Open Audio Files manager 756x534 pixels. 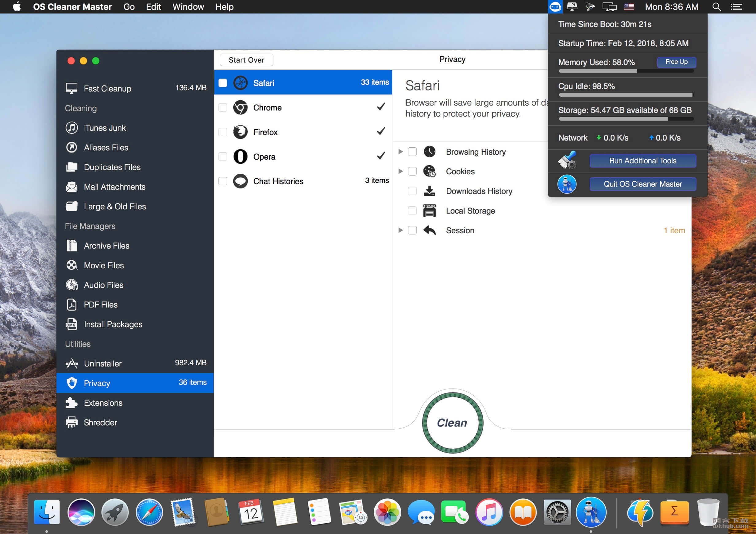pos(135,285)
